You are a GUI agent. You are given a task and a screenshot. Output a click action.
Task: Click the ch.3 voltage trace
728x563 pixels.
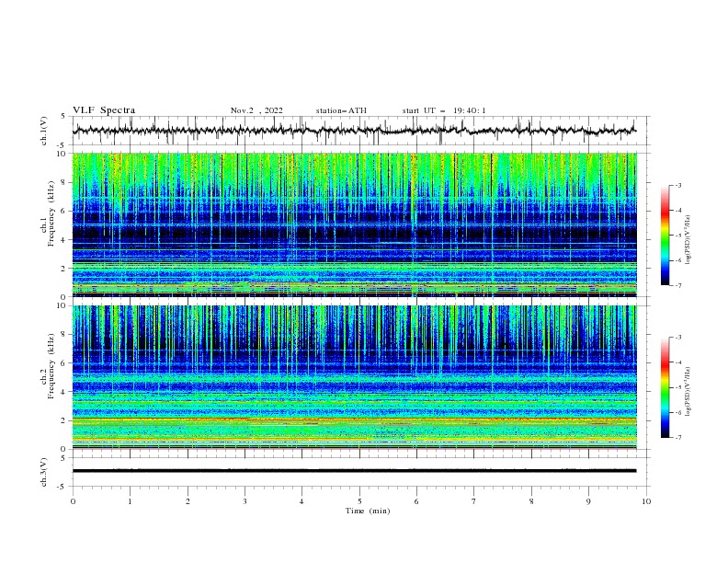354,471
